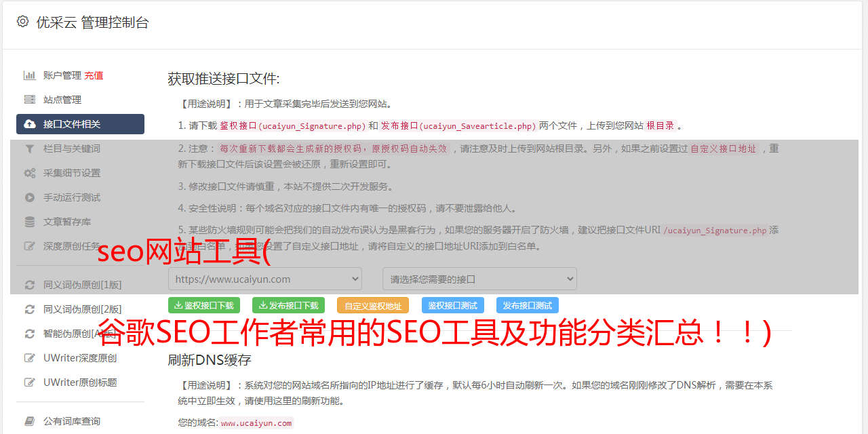
Task: Click the refresh icon for 同义词伪原创[2版]
Action: coord(30,309)
